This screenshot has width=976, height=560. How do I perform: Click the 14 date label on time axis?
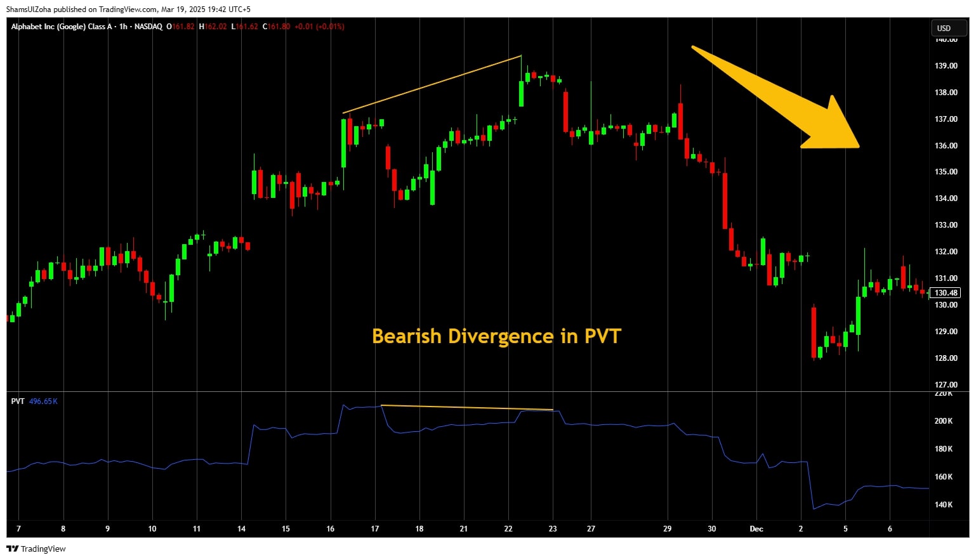tap(241, 529)
